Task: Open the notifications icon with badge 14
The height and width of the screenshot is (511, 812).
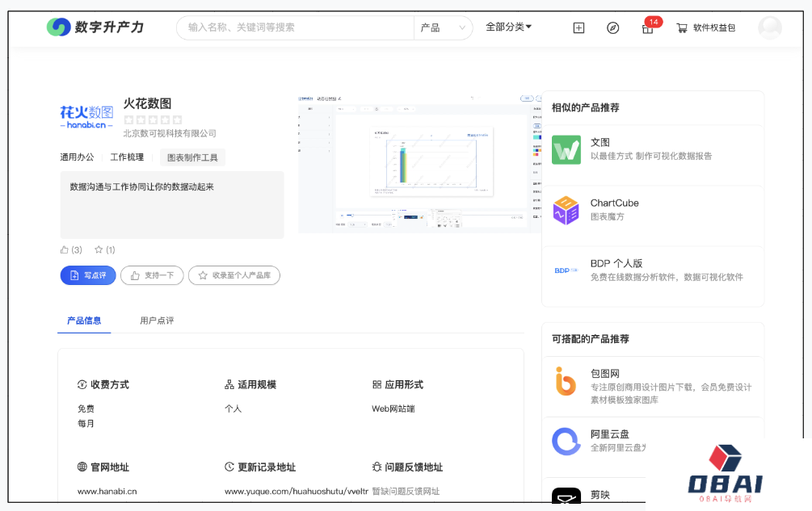Action: pyautogui.click(x=647, y=28)
